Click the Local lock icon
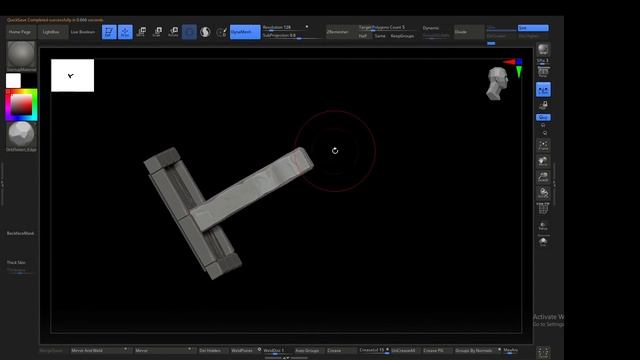The height and width of the screenshot is (360, 640). pos(543,105)
